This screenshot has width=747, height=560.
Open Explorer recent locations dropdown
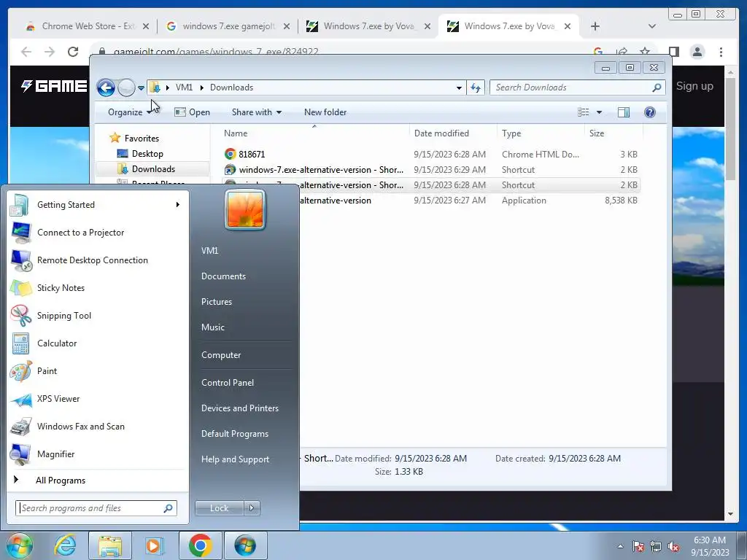click(x=141, y=87)
